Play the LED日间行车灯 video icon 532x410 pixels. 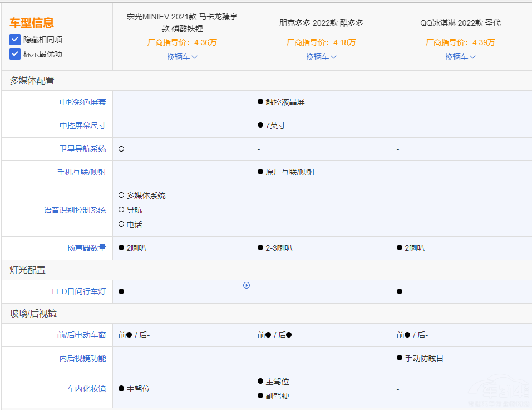pos(247,285)
